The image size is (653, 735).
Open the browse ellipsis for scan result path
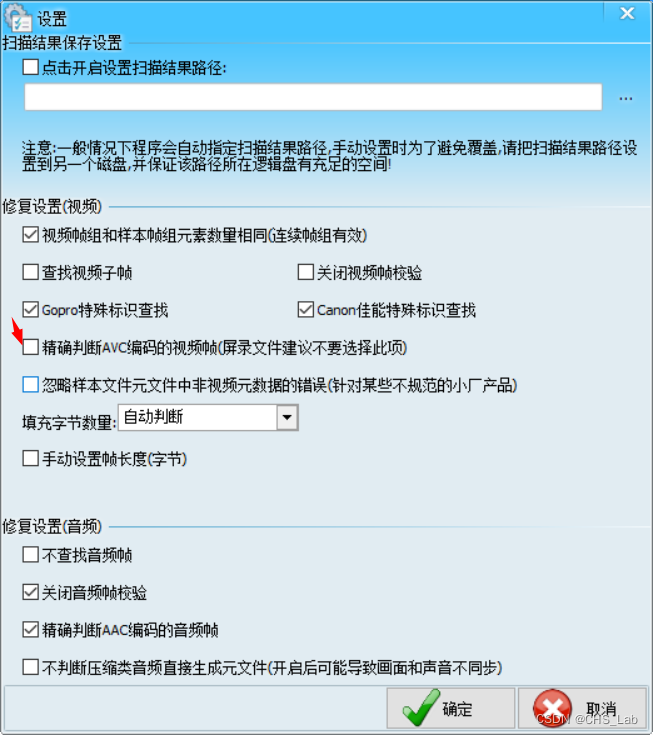[x=625, y=98]
